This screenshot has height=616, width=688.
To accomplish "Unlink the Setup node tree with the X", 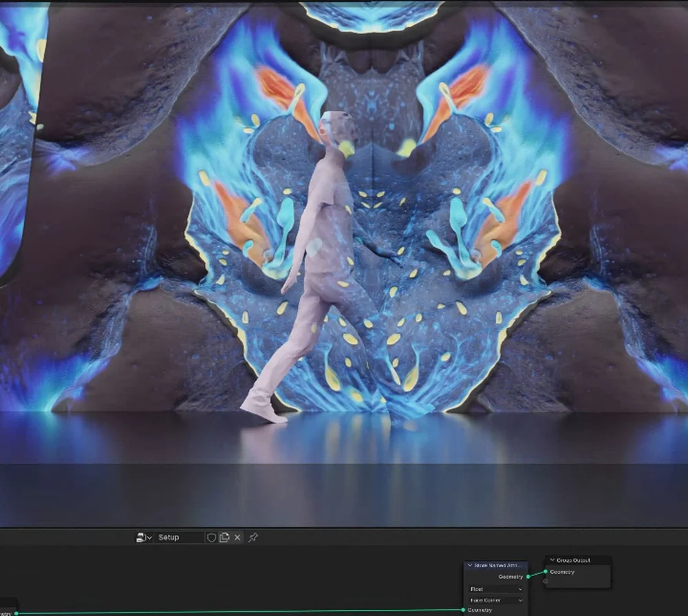I will tap(237, 538).
